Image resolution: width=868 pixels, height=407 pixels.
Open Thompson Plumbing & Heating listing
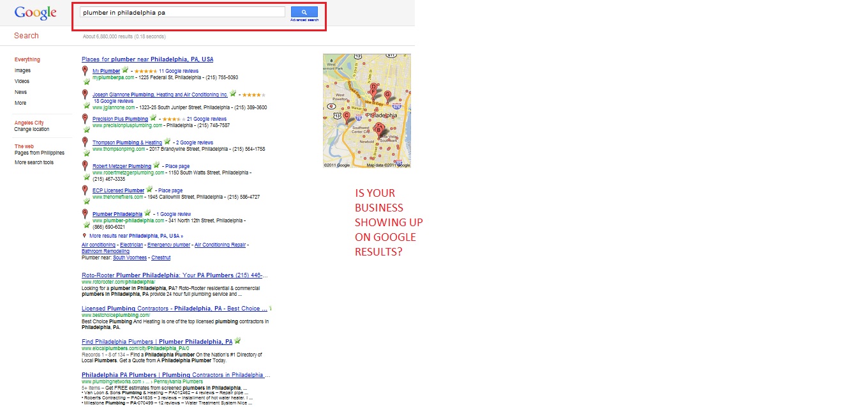127,142
